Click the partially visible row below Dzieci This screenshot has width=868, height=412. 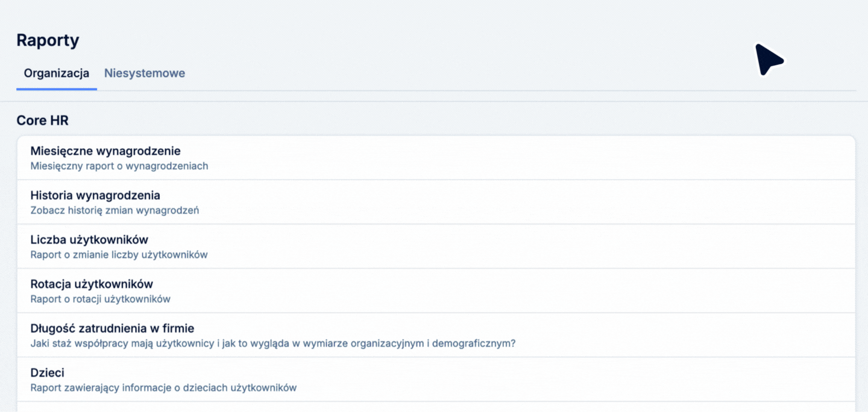pos(436,407)
